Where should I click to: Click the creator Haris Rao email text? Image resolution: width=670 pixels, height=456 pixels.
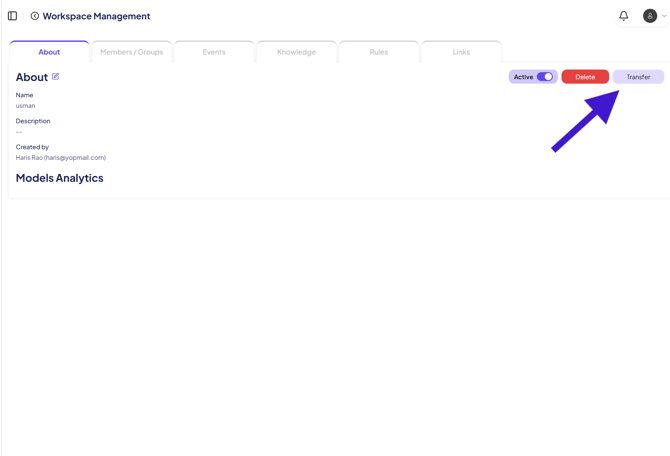[x=61, y=158]
